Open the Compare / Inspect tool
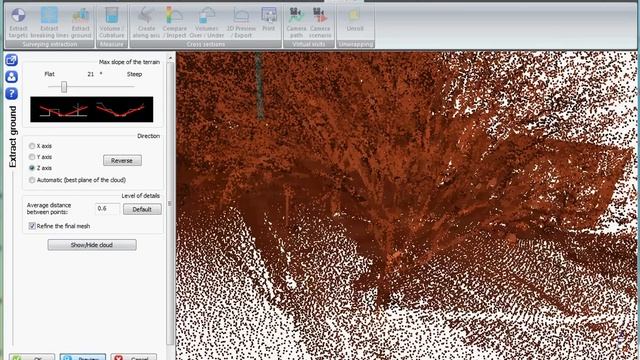Image resolution: width=640 pixels, height=360 pixels. point(175,23)
